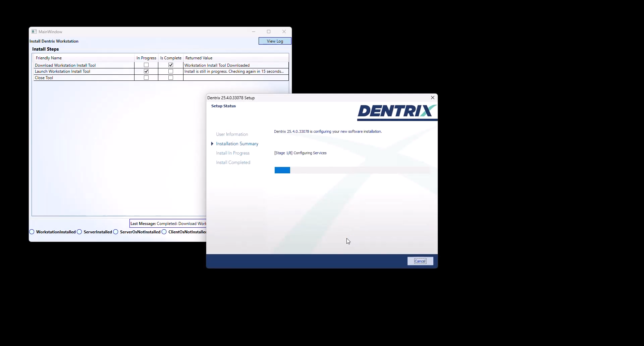Open the View Log button
Image resolution: width=644 pixels, height=346 pixels.
pyautogui.click(x=275, y=41)
